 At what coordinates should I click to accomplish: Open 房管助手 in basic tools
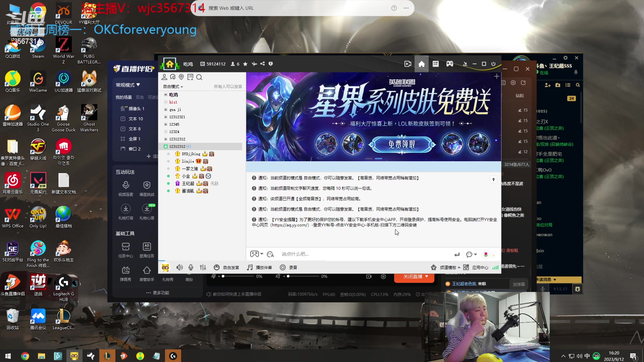click(147, 274)
